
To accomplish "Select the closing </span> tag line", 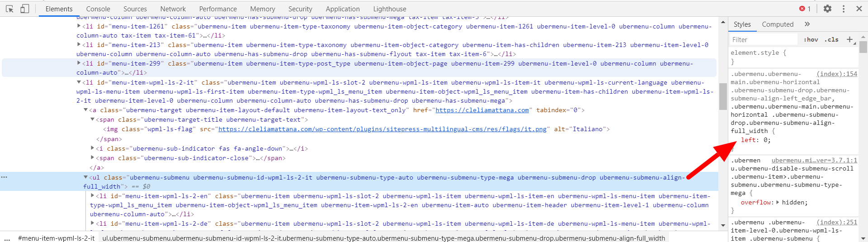I will [109, 139].
